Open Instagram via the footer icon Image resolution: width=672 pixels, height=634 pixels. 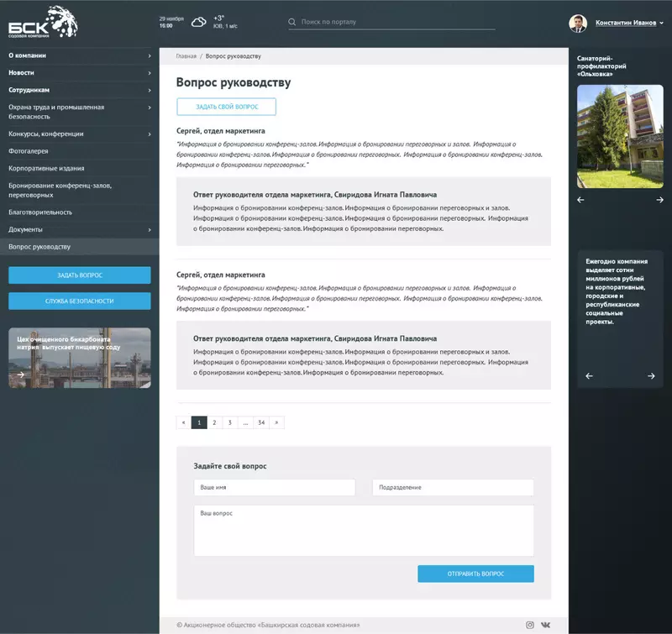coord(529,625)
